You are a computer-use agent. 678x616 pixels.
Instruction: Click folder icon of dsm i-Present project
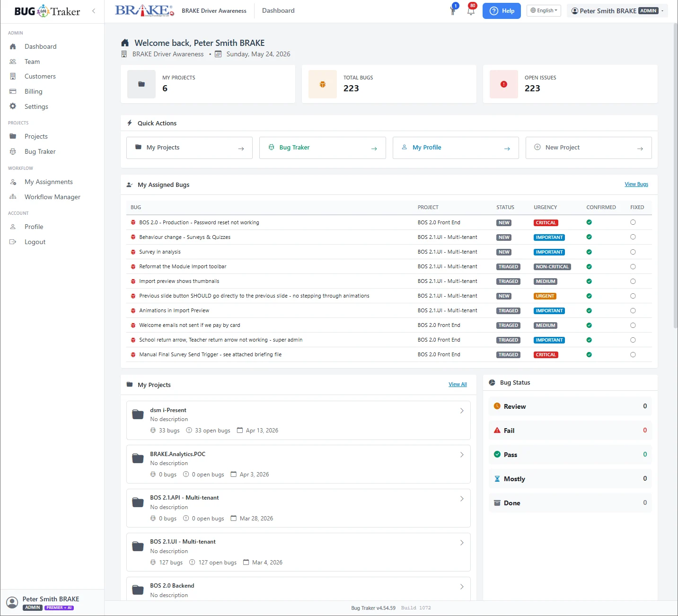pos(138,414)
